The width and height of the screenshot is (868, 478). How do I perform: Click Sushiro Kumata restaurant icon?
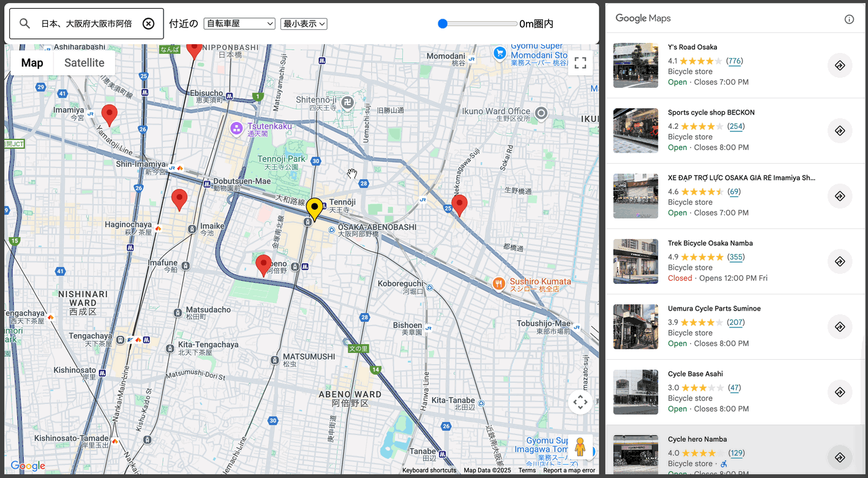coord(499,284)
